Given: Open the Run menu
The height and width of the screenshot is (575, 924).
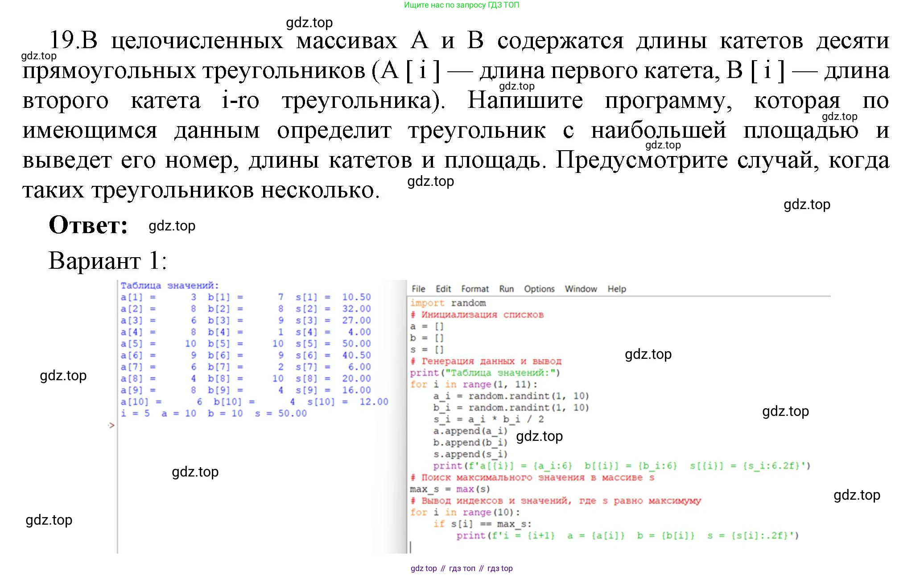Looking at the screenshot, I should tap(507, 289).
